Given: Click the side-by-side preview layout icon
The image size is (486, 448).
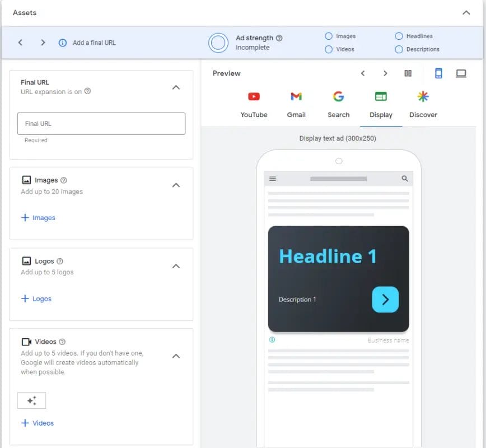Looking at the screenshot, I should point(408,73).
